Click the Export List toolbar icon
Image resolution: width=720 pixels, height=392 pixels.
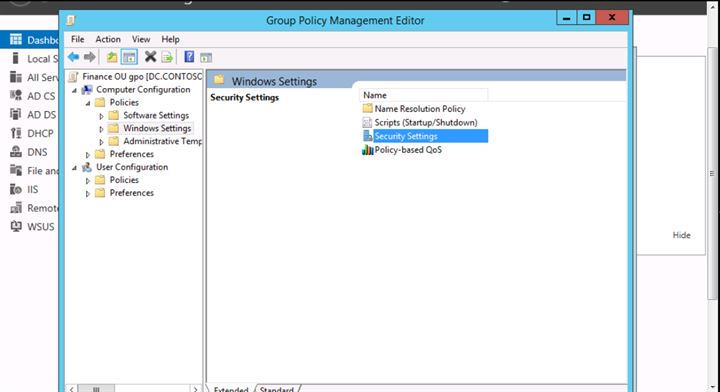[x=167, y=57]
